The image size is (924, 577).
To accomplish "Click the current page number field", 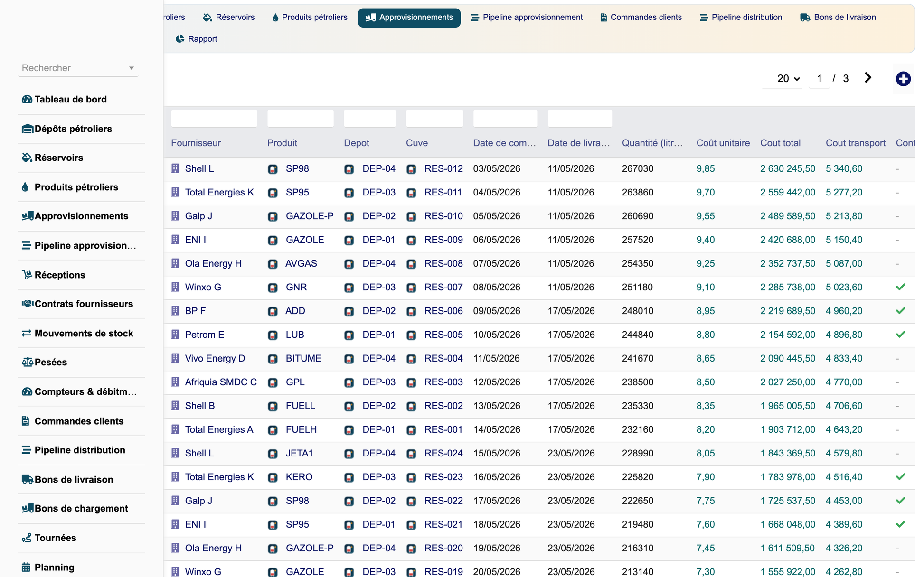I will point(819,79).
